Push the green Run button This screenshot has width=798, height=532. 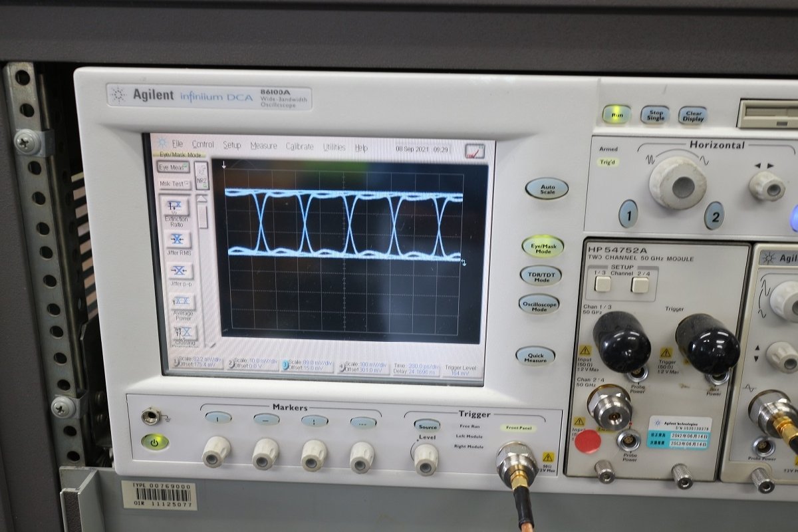(616, 114)
